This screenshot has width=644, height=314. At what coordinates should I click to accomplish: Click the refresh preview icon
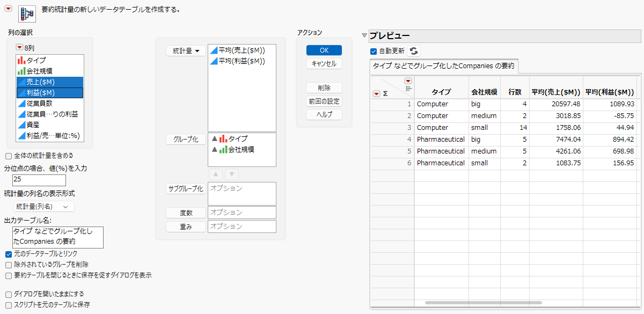click(413, 51)
